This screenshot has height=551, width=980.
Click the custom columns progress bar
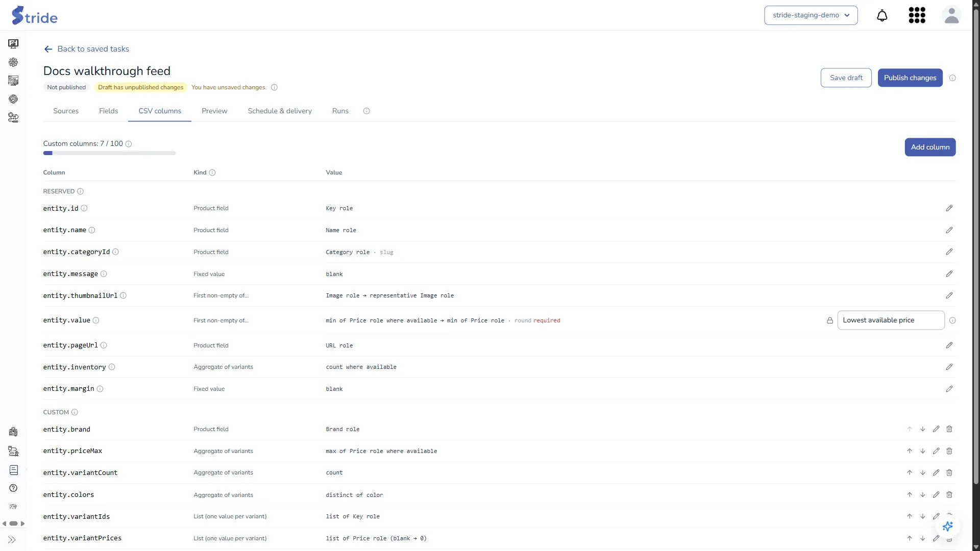point(109,153)
